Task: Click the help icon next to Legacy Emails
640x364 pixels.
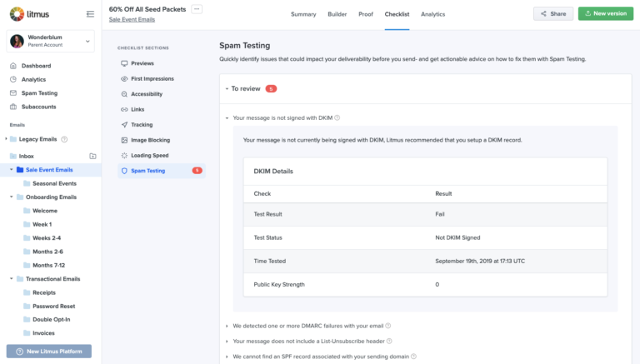Action: [64, 139]
